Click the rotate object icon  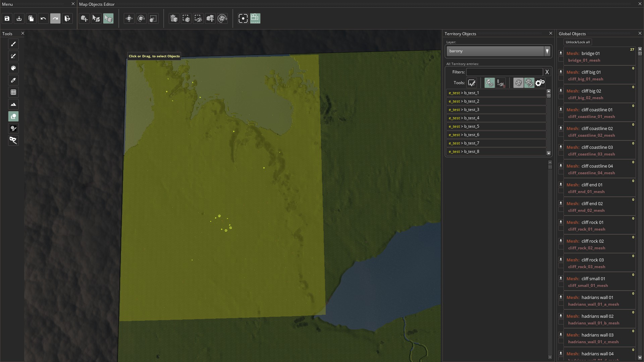(141, 18)
